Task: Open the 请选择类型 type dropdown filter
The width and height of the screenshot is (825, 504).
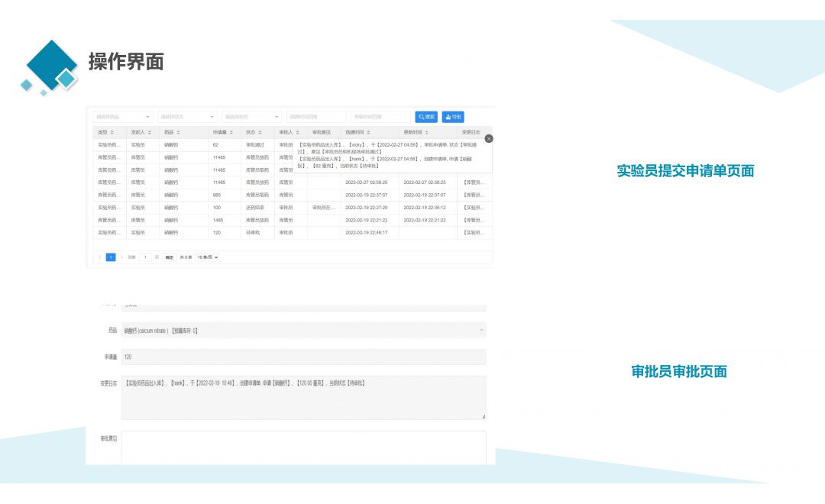Action: coord(251,117)
